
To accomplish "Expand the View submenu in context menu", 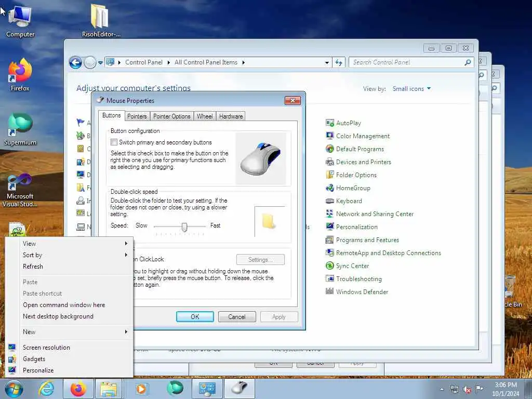I will point(126,243).
